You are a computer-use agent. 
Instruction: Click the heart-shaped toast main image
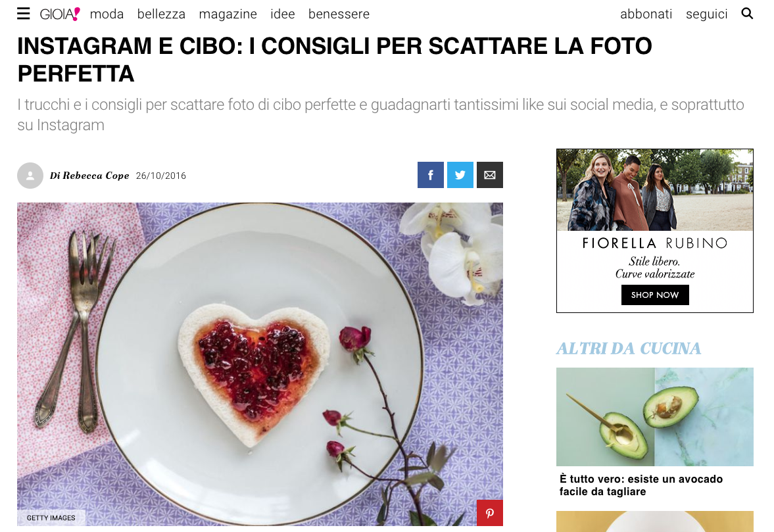[x=260, y=364]
